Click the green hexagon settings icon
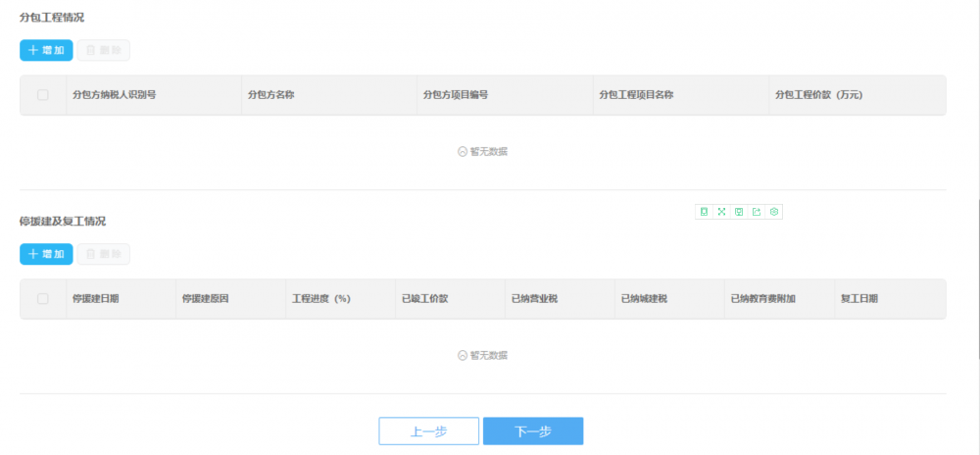The height and width of the screenshot is (455, 980). click(774, 212)
